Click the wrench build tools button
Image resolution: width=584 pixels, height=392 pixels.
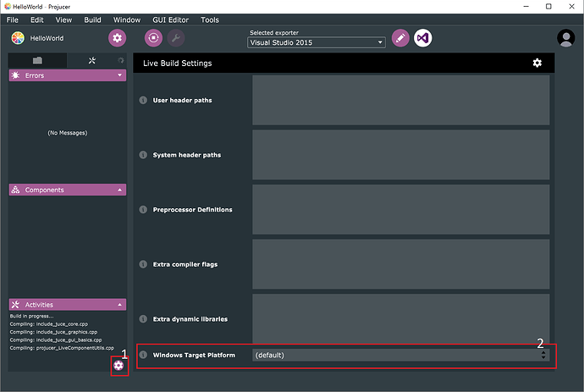tap(176, 38)
